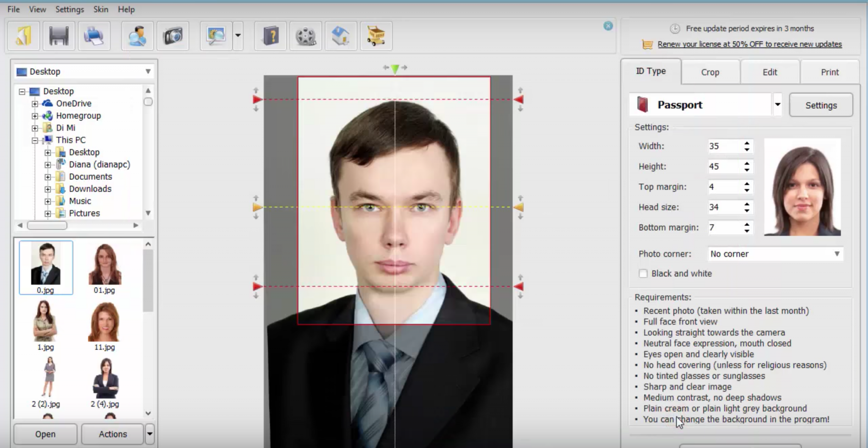Select the Music folder in tree
Viewport: 868px width, 448px height.
coord(80,201)
